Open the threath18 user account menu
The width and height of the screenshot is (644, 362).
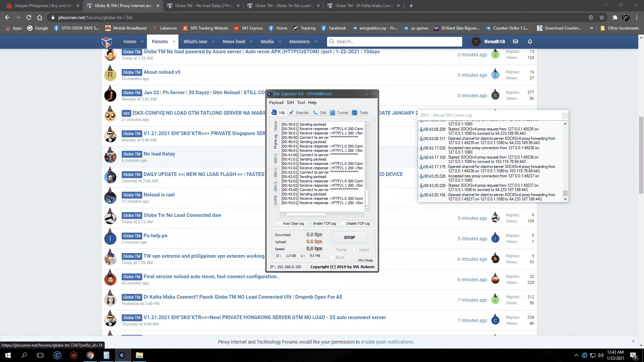click(x=488, y=42)
